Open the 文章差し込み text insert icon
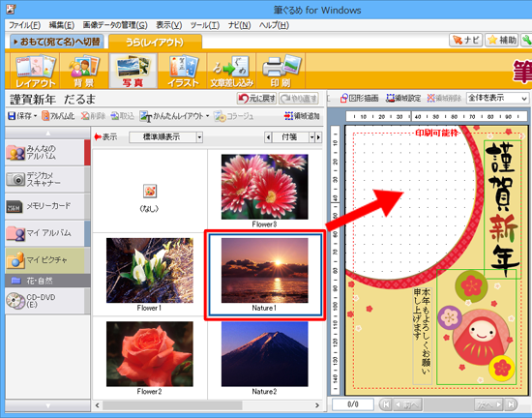 click(232, 72)
